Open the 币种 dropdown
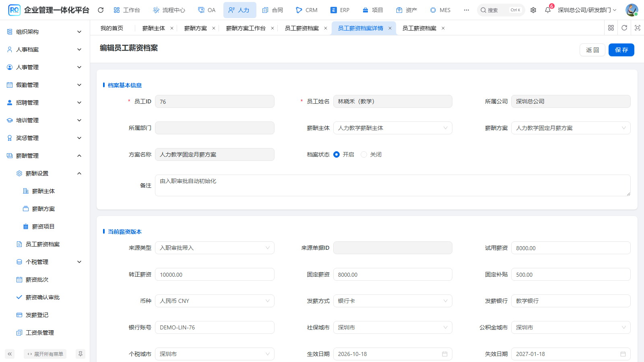 tap(215, 301)
